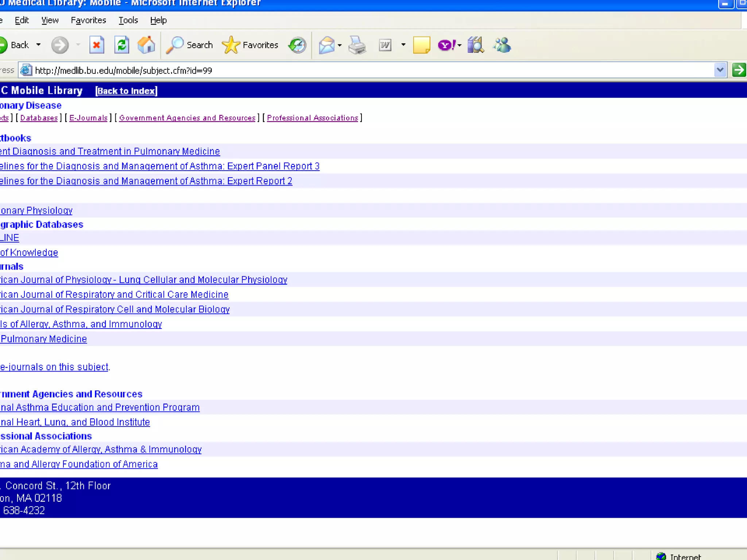The height and width of the screenshot is (560, 747).
Task: Click Search toolbar button
Action: (190, 45)
